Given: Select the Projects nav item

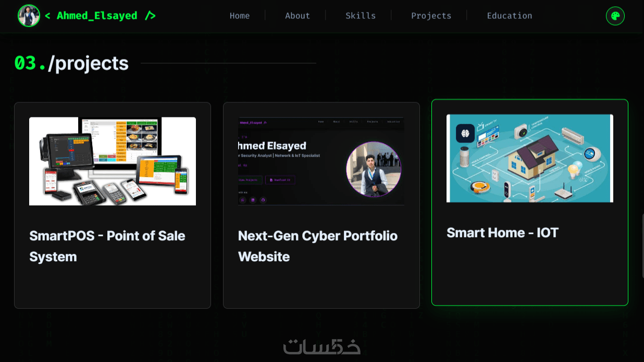Looking at the screenshot, I should (x=431, y=16).
